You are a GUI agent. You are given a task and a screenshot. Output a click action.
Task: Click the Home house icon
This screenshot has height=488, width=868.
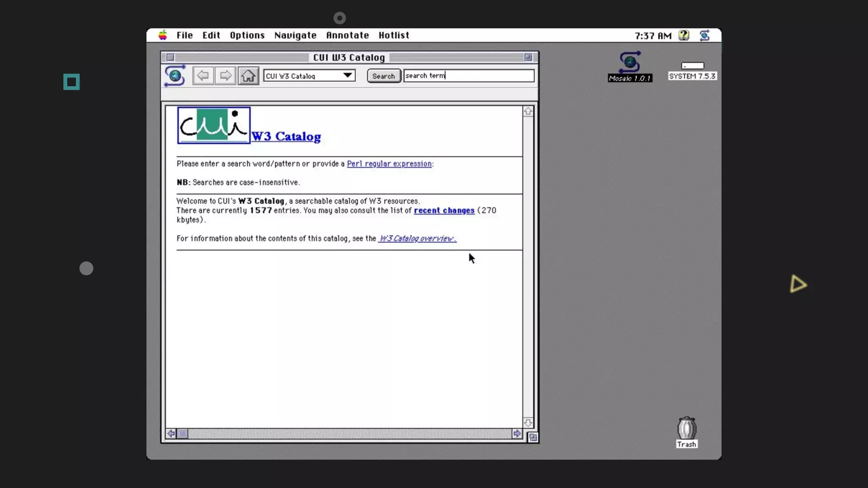tap(248, 76)
